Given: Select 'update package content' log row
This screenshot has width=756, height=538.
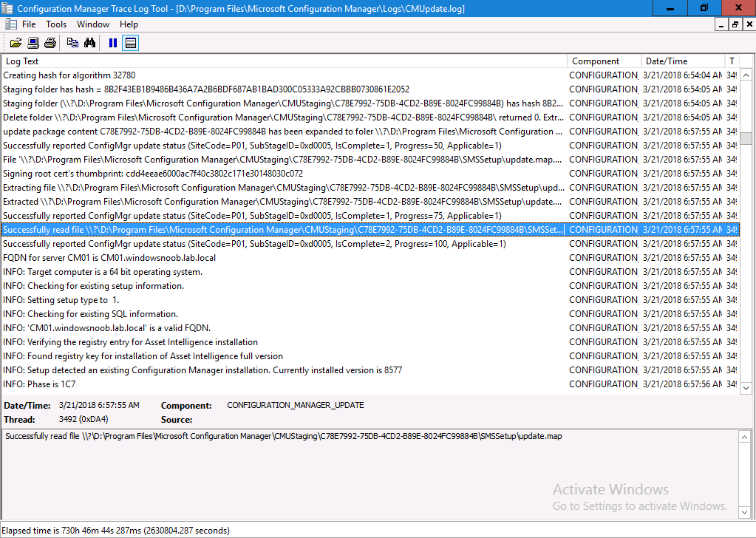Looking at the screenshot, I should [370, 131].
